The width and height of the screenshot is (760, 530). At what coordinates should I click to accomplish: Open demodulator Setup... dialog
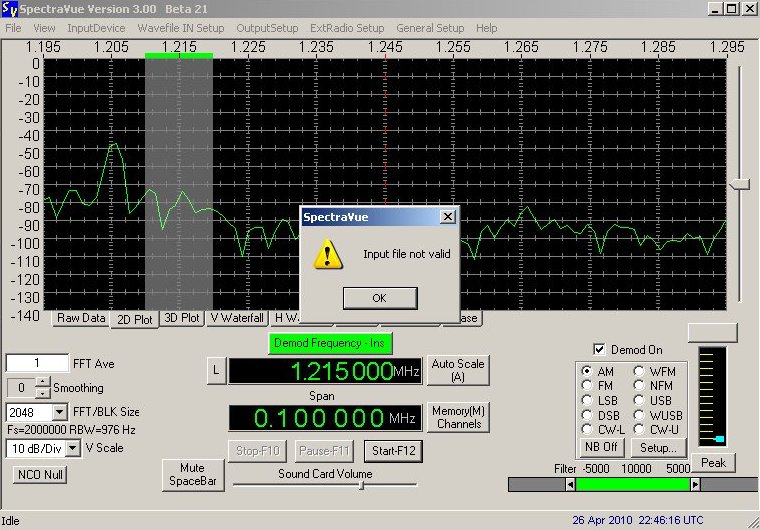coord(658,448)
